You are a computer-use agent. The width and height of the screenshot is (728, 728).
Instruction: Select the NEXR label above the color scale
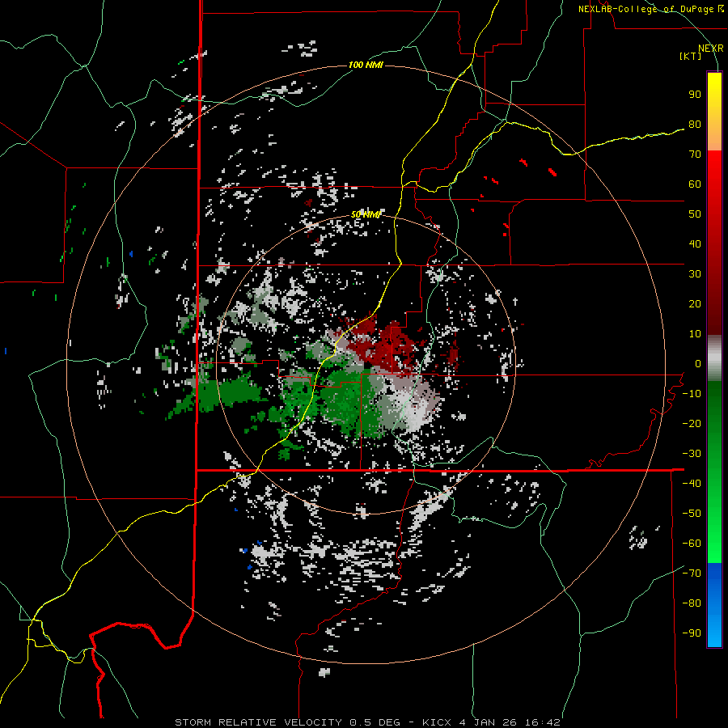(710, 49)
